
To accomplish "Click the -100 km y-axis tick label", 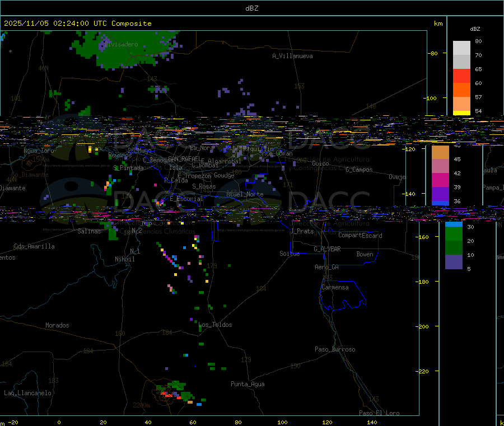I will click(430, 98).
